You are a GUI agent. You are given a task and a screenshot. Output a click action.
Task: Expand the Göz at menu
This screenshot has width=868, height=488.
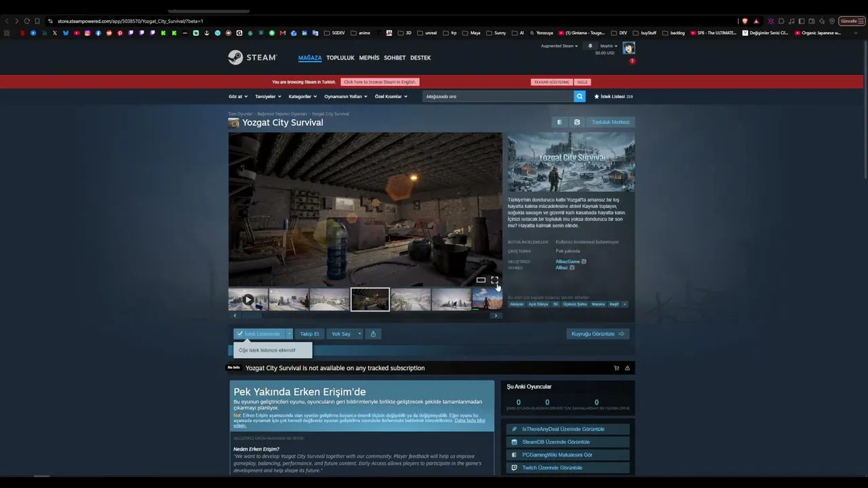237,96
